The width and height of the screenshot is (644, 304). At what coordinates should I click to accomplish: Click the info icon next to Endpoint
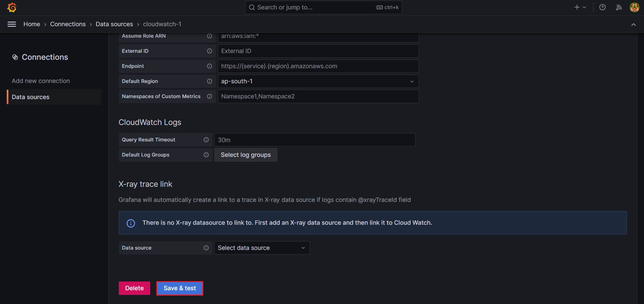point(210,66)
